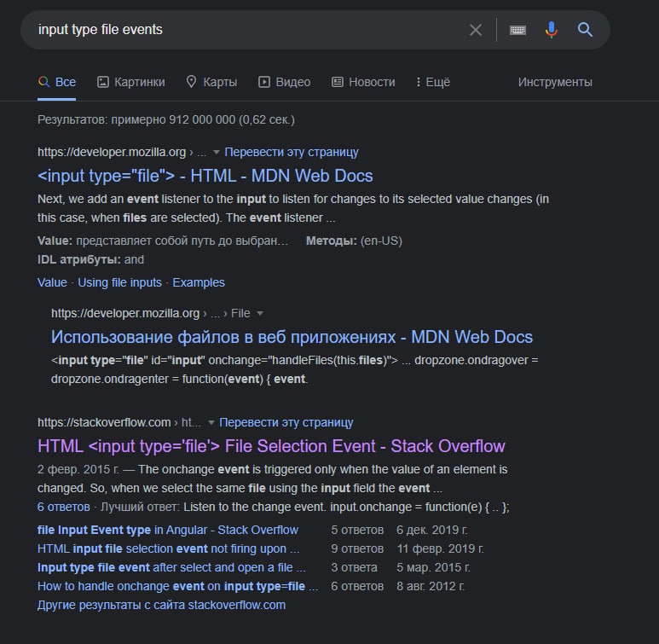
Task: Click the date 8 авг. 2012 г.
Action: tap(431, 586)
